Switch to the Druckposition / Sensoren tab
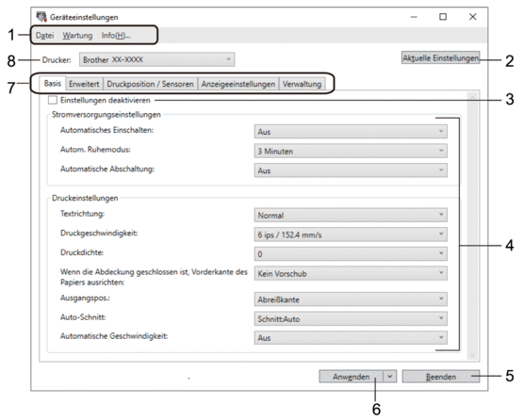This screenshot has height=420, width=524. (x=151, y=84)
